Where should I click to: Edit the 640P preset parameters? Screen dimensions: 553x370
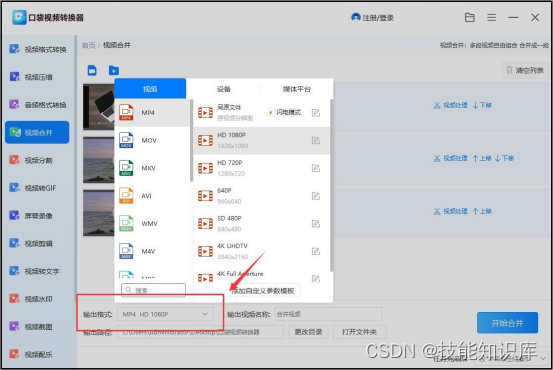(316, 196)
